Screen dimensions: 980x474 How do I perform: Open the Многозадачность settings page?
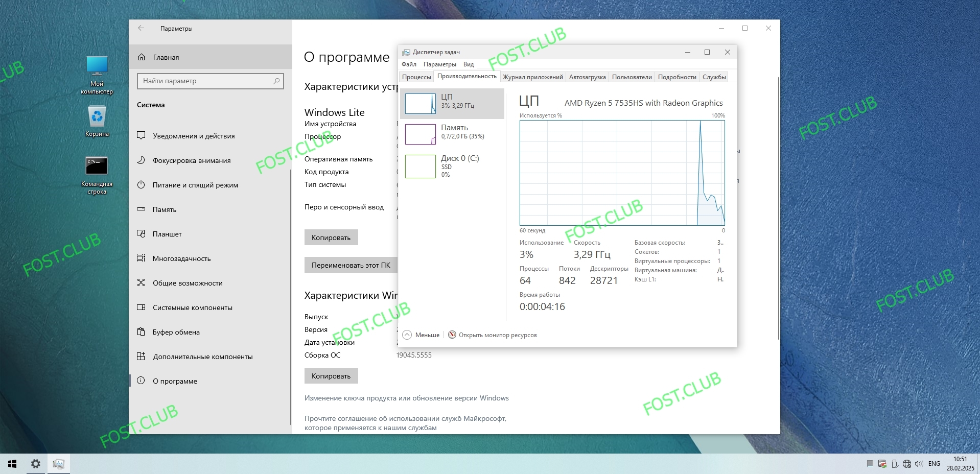211,258
